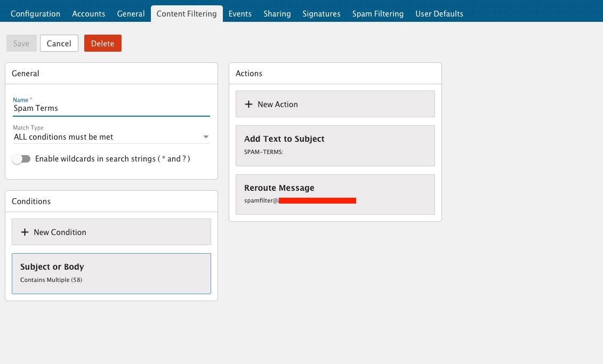Click the grayed-out Save button
This screenshot has width=603, height=364.
[21, 44]
